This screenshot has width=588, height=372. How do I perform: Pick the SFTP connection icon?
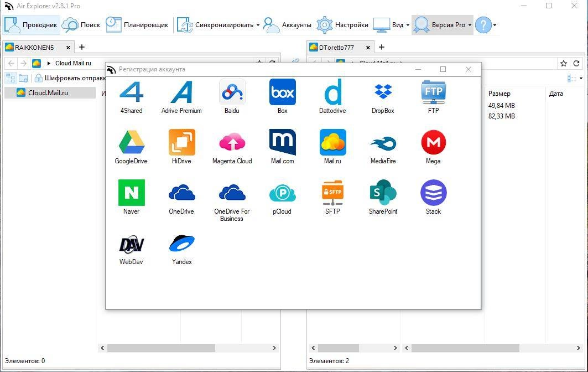(332, 197)
